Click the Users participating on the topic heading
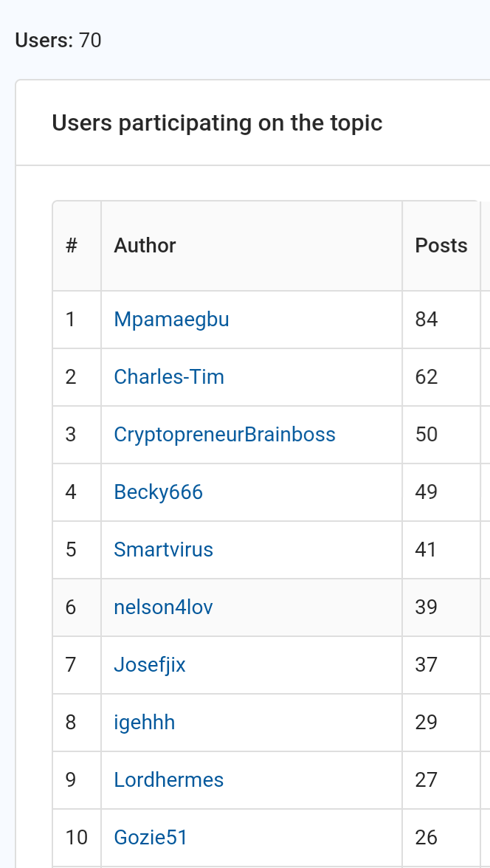Screen dimensions: 490x868 217,123
